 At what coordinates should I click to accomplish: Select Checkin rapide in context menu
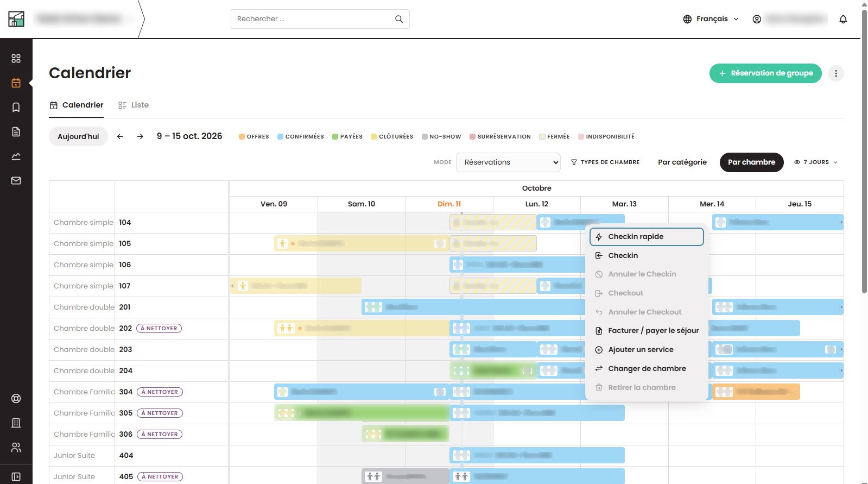point(647,237)
